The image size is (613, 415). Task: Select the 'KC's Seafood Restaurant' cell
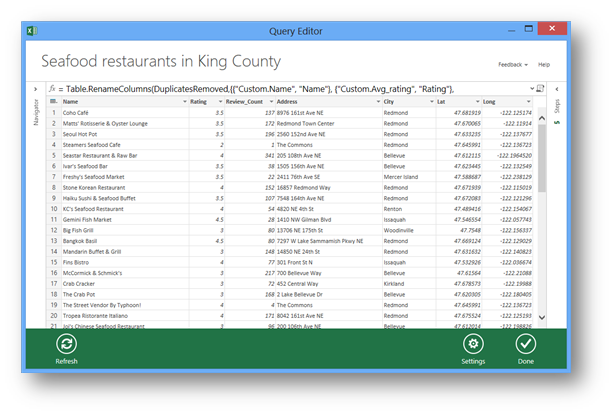click(x=125, y=209)
